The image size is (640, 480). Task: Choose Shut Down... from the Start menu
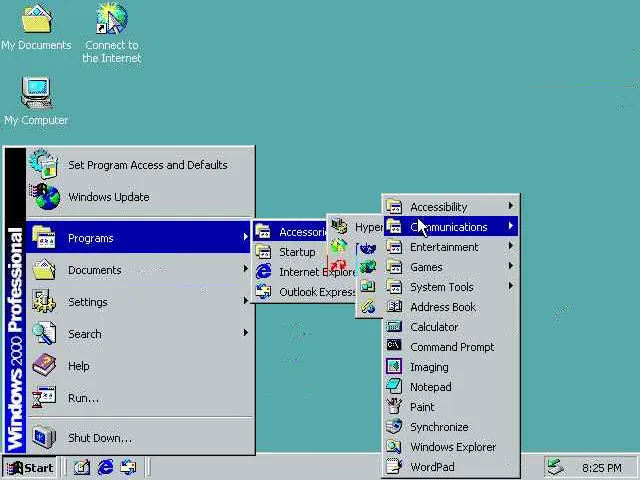point(140,438)
